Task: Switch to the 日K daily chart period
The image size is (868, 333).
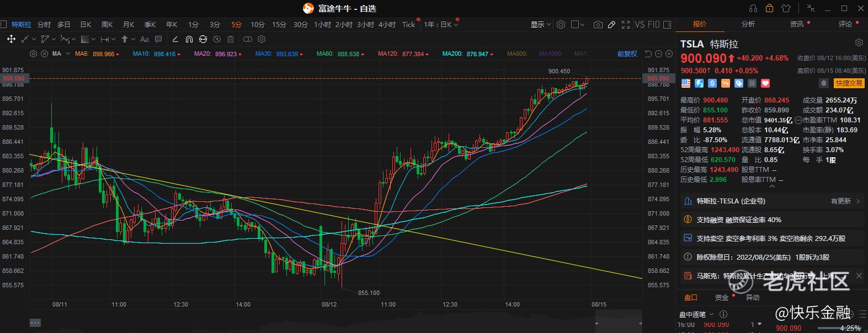Action: [86, 24]
